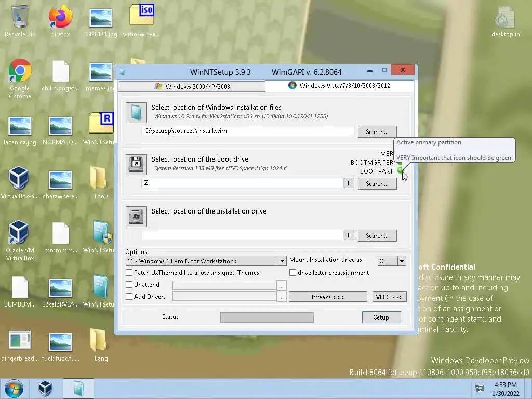Click the Windows installation files icon button
The image size is (532, 399).
point(136,112)
